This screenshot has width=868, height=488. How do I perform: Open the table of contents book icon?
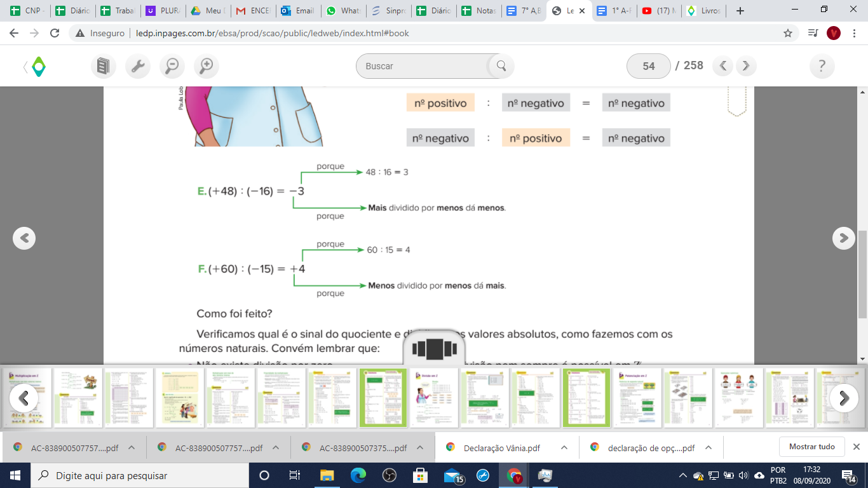click(104, 66)
